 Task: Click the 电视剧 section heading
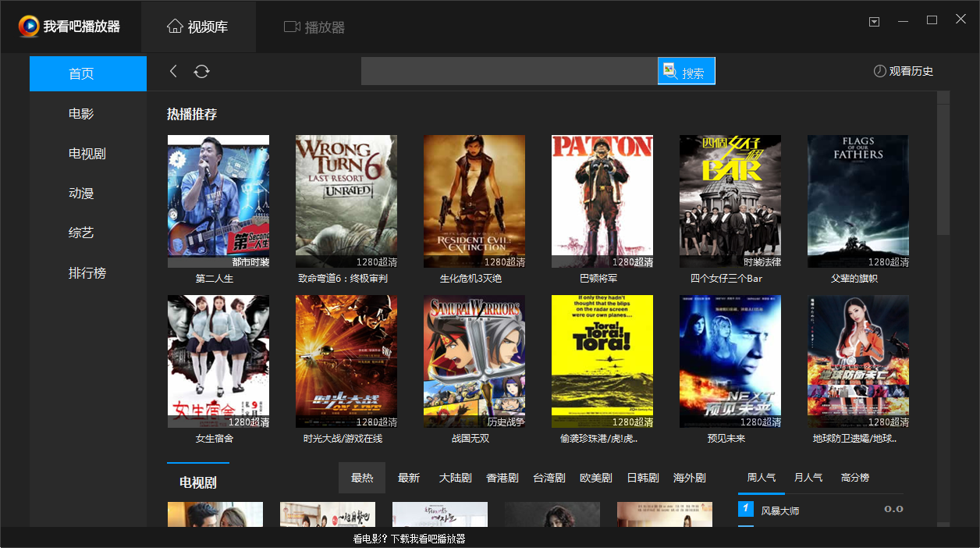198,482
